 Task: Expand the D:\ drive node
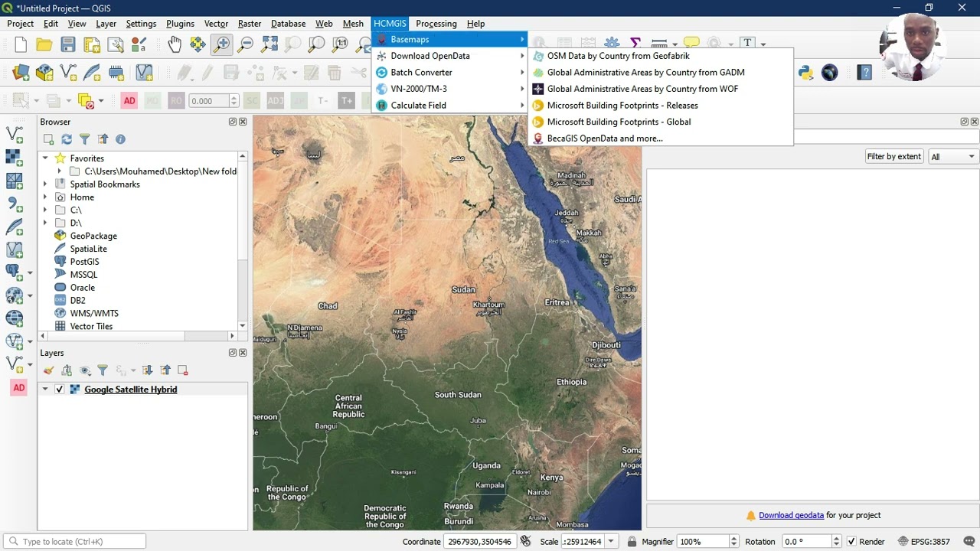click(45, 223)
